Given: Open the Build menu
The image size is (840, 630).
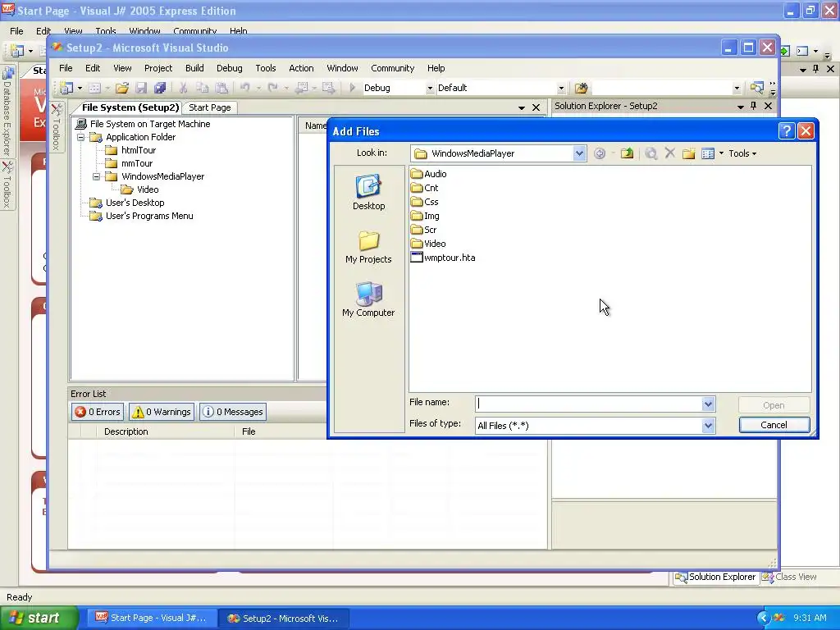Looking at the screenshot, I should (194, 68).
